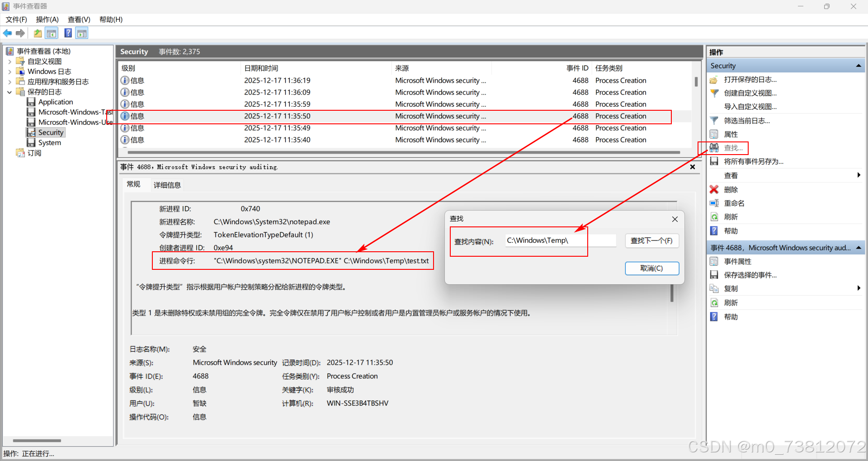Image resolution: width=868 pixels, height=461 pixels.
Task: Click the 复制 copy icon
Action: coord(714,288)
